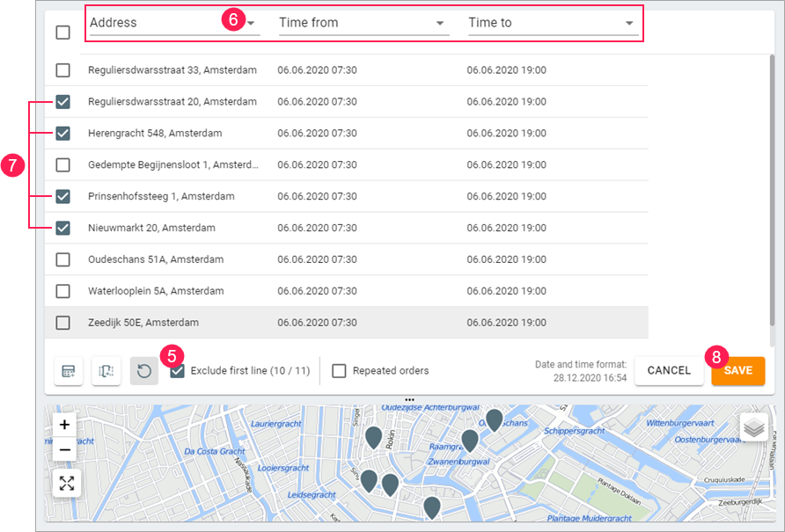
Task: Open the map layers selector
Action: click(754, 427)
